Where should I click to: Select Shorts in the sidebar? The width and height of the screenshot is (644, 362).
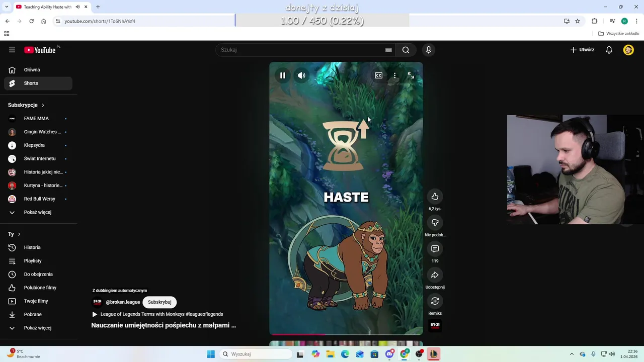point(38,83)
